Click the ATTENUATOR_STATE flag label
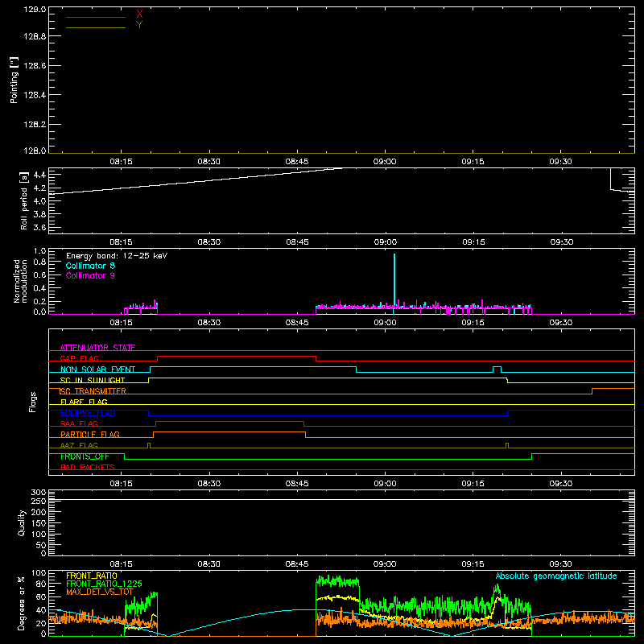 click(x=97, y=348)
